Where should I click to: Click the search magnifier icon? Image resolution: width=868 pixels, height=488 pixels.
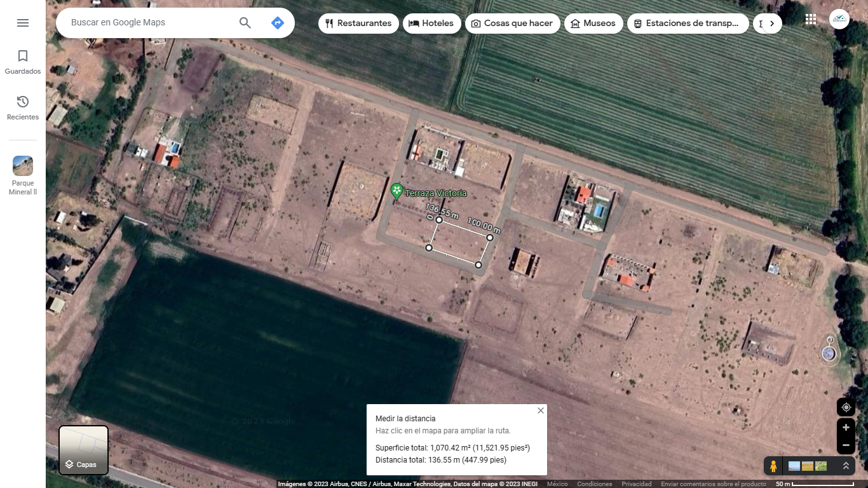click(x=245, y=23)
